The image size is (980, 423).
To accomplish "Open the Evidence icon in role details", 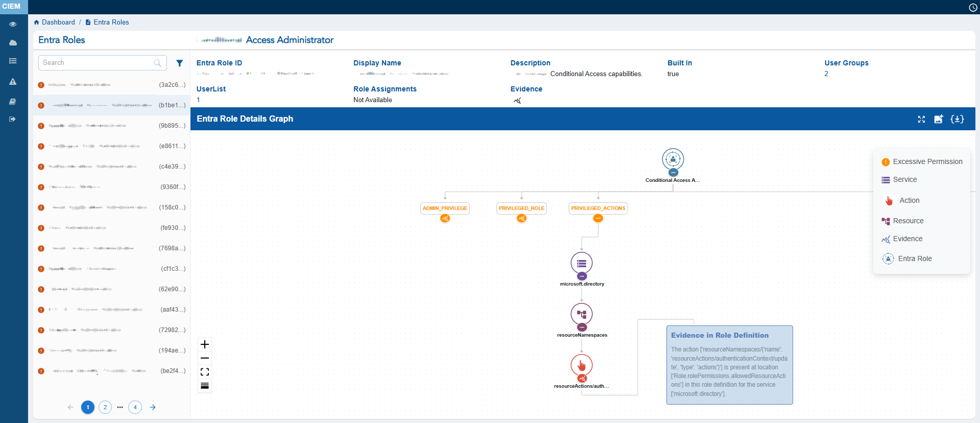I will 517,101.
